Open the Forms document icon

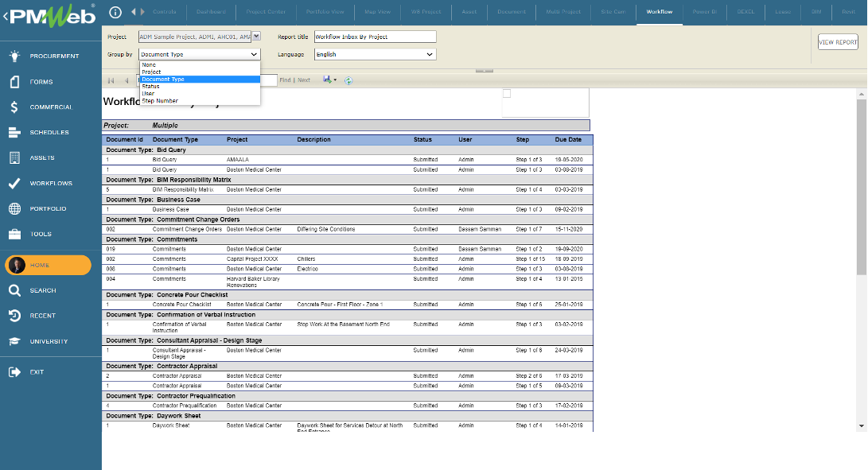click(15, 81)
